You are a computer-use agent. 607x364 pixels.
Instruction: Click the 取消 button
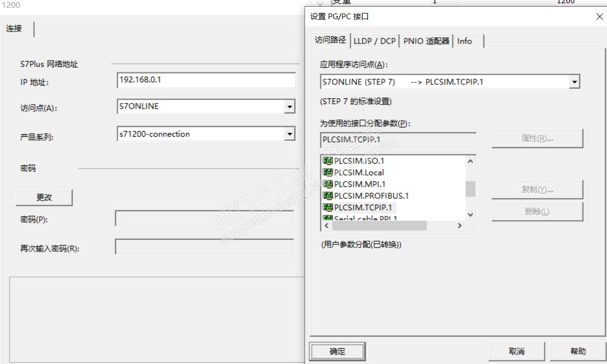[516, 351]
